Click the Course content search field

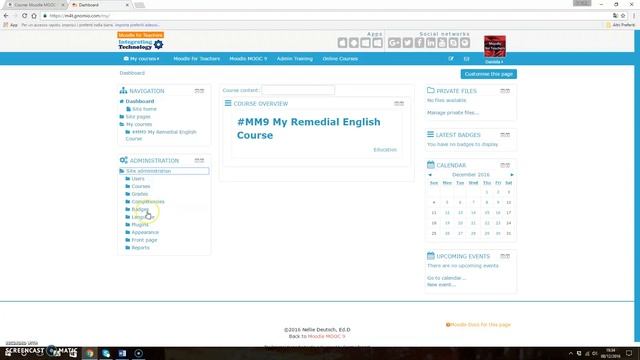(298, 90)
